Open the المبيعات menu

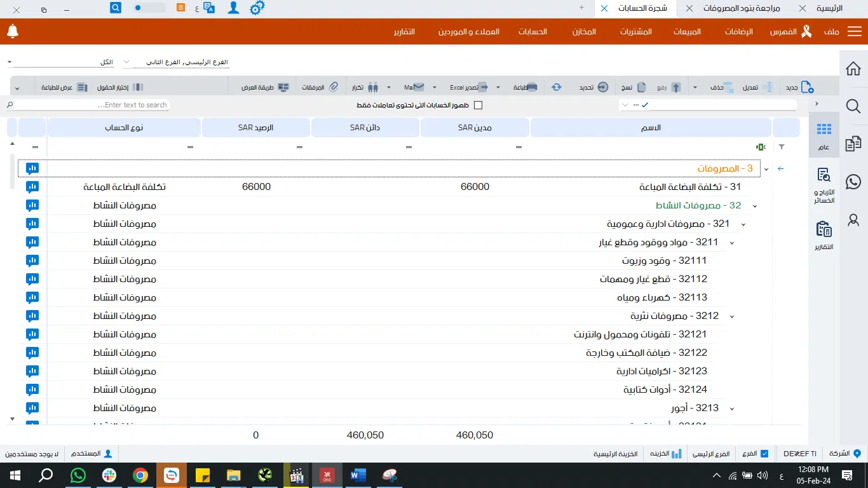(687, 32)
